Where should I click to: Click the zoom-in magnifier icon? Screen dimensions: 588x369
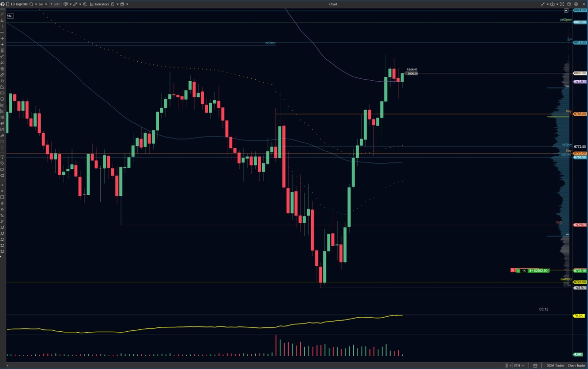pyautogui.click(x=84, y=4)
